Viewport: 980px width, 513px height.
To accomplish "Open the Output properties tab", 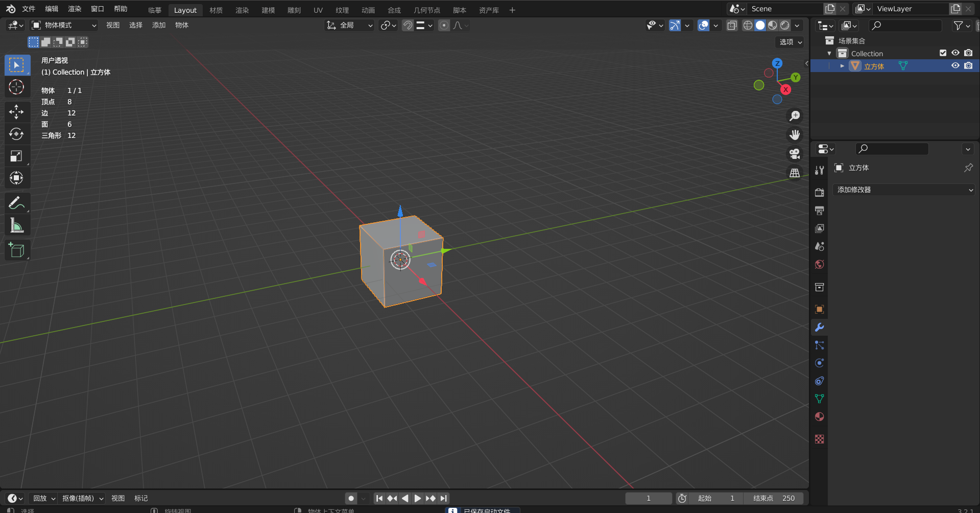I will tap(819, 210).
